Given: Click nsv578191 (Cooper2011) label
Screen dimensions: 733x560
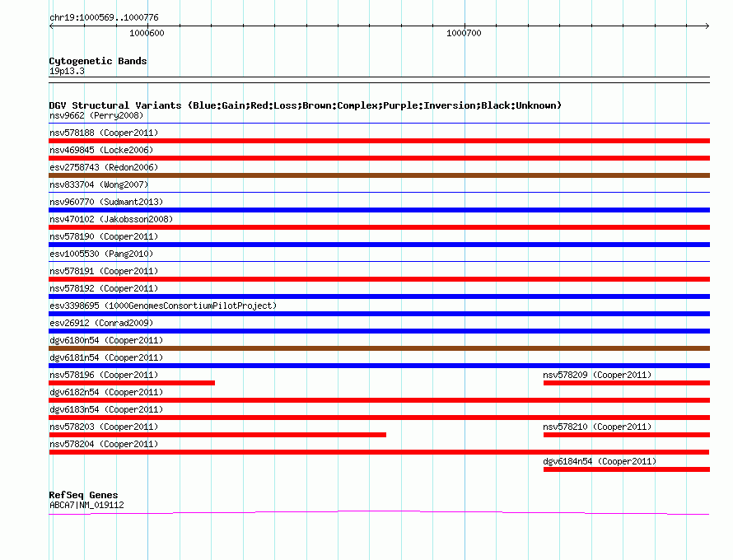Looking at the screenshot, I should tap(104, 271).
